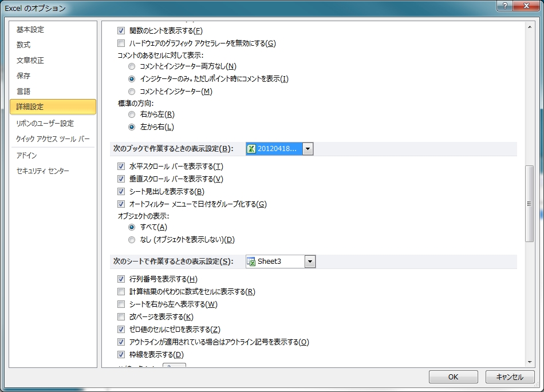Toggle アウトライン記号を表示する checkbox
This screenshot has height=392, width=544.
[121, 342]
